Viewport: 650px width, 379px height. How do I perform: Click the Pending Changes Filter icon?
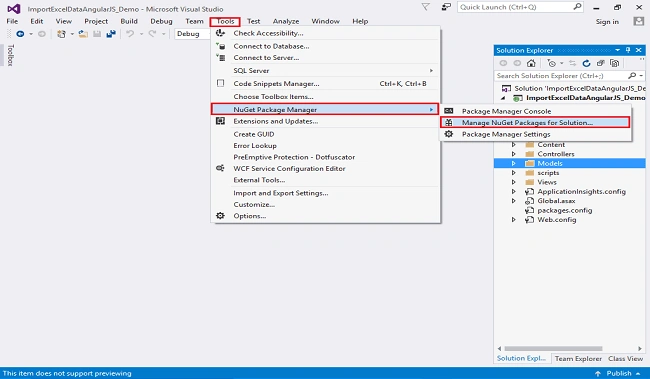551,63
